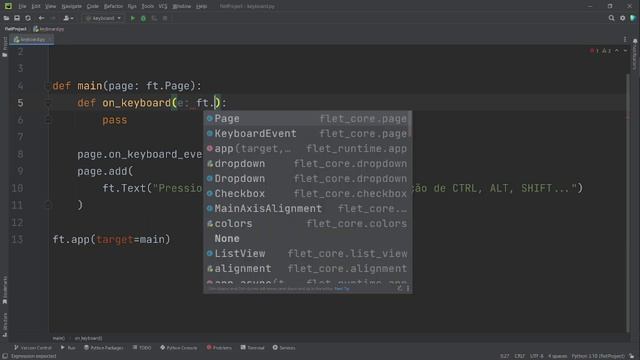Go to previous highlighted error arrow
Screen dimensions: 640x360
[617, 51]
